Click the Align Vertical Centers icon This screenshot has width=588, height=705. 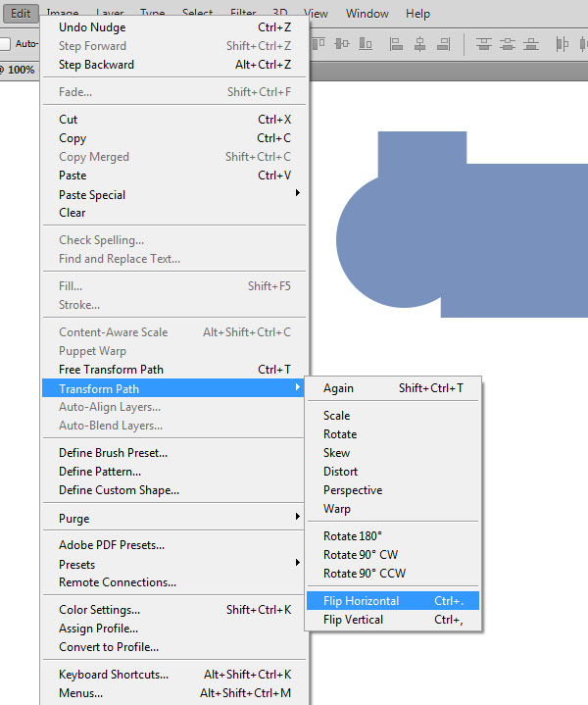(x=343, y=43)
